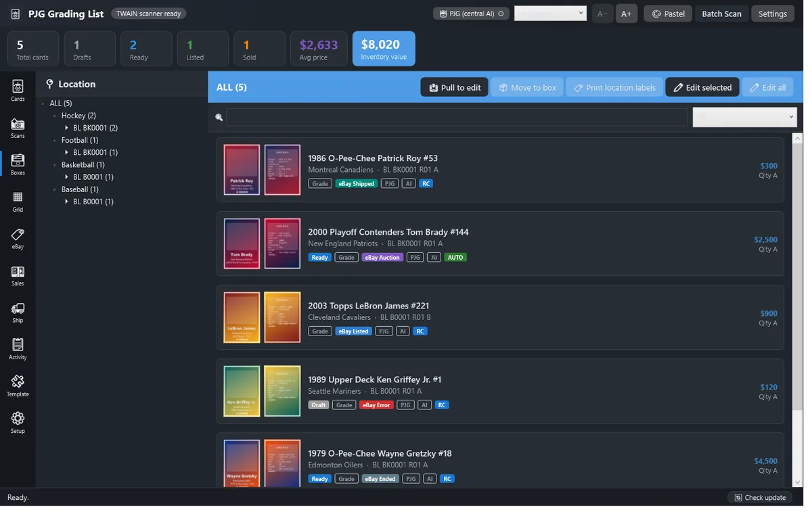Click eBay Auction tag on Tom Brady
This screenshot has width=812, height=529.
pyautogui.click(x=382, y=257)
